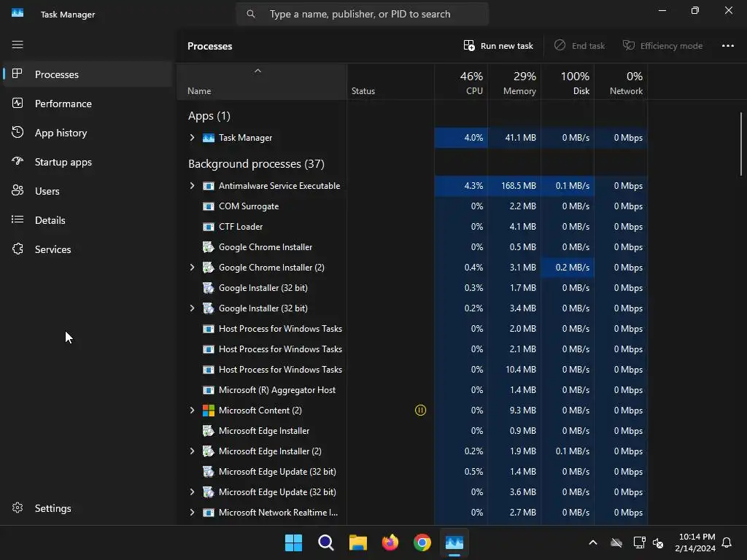Click the Apps (1) group header

click(209, 116)
